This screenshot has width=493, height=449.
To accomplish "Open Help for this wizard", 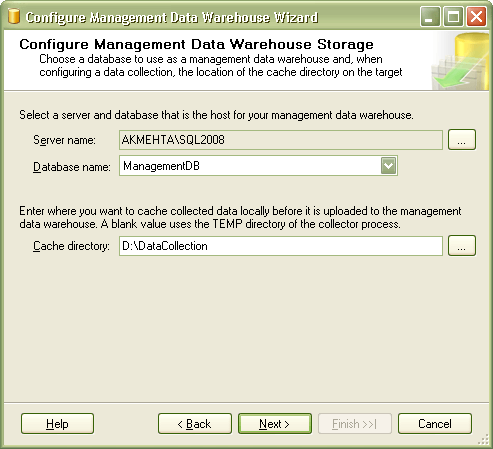I will point(57,424).
